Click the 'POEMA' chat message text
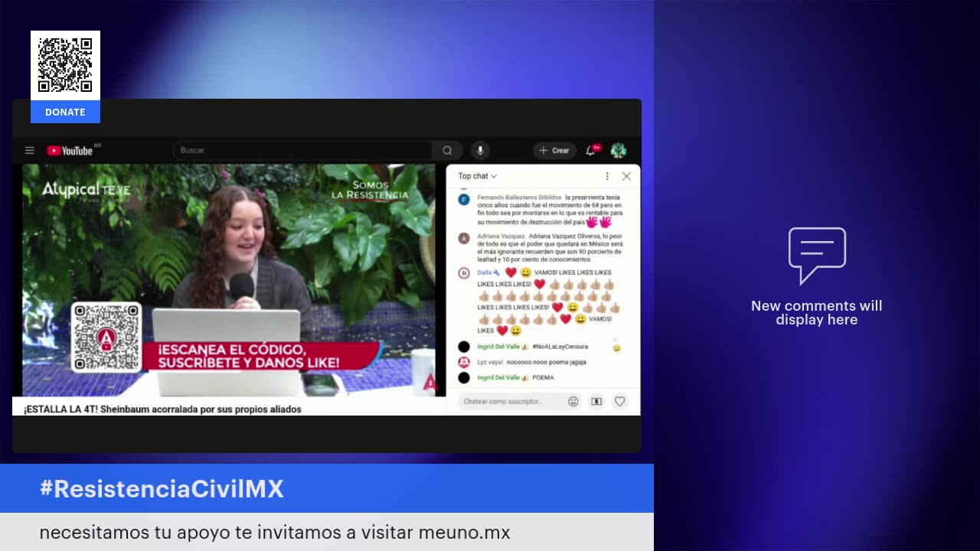 click(543, 377)
